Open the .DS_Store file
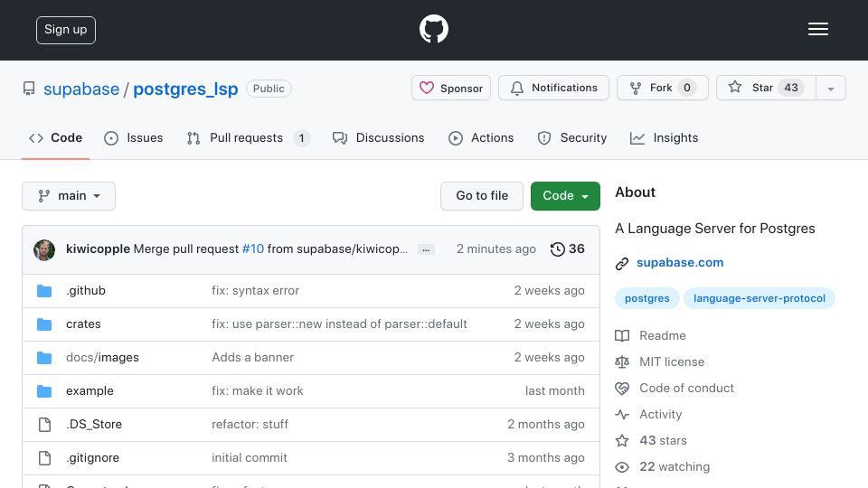 [94, 425]
